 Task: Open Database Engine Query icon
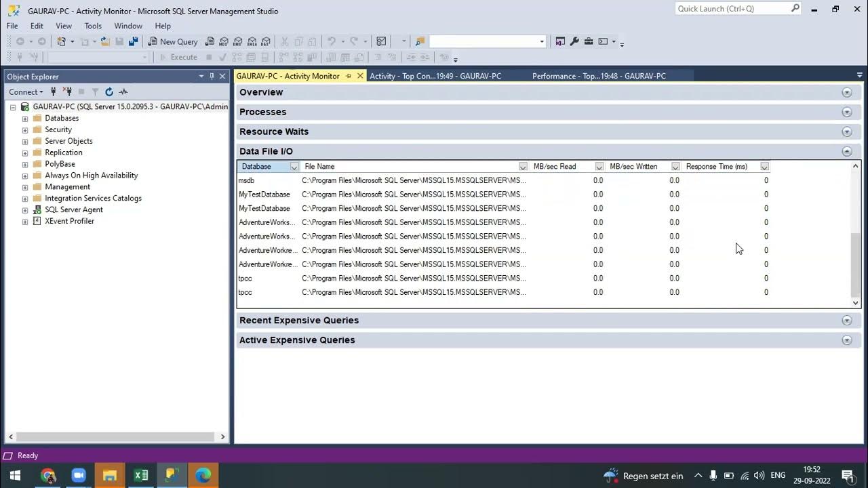coord(210,41)
